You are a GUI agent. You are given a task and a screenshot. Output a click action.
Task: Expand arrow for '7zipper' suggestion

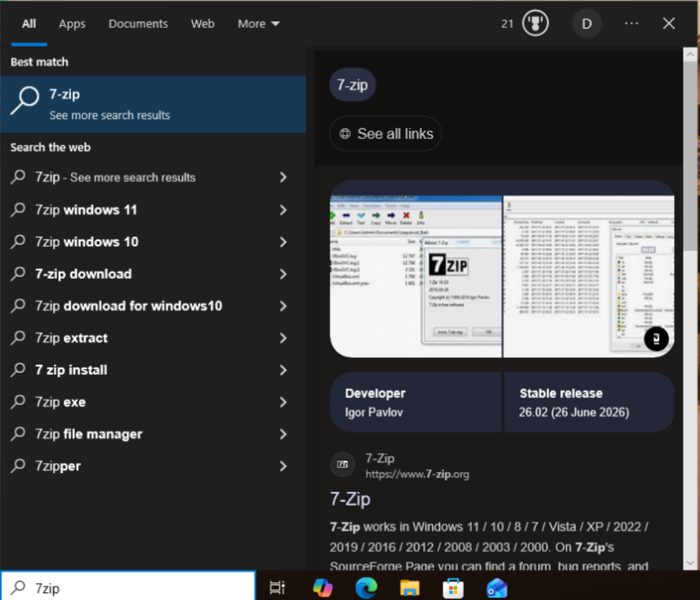click(x=283, y=466)
